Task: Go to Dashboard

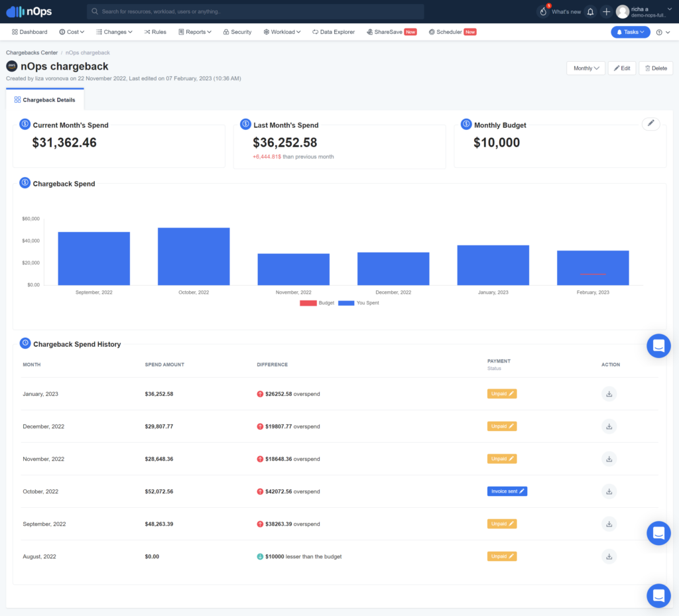Action: click(x=29, y=32)
